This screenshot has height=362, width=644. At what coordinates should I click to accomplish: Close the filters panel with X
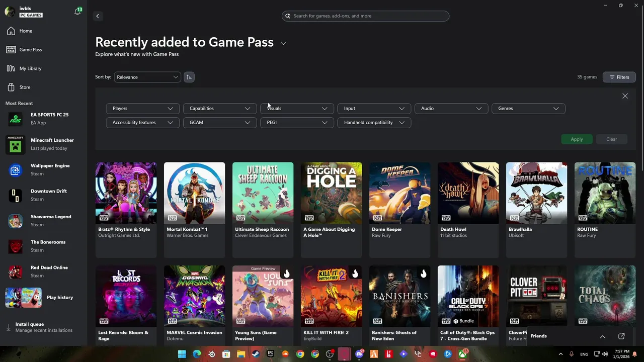(625, 96)
